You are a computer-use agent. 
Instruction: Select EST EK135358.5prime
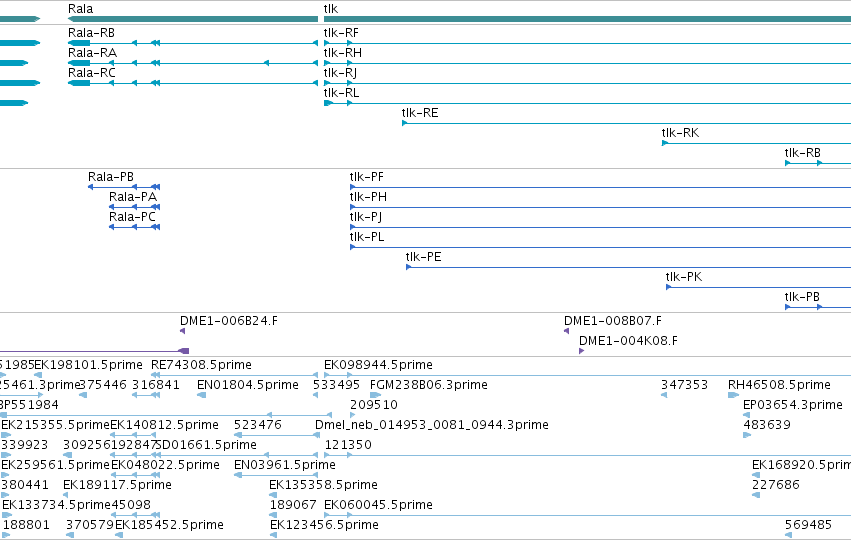tap(273, 495)
